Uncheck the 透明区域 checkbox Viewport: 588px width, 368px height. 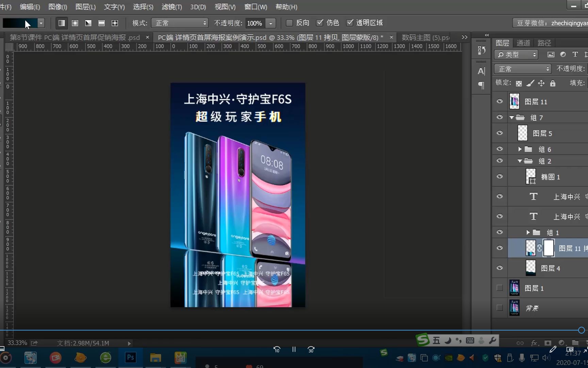[x=349, y=23]
